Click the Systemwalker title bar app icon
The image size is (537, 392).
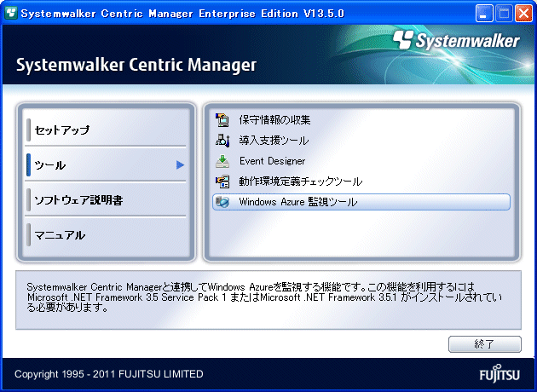pyautogui.click(x=11, y=14)
